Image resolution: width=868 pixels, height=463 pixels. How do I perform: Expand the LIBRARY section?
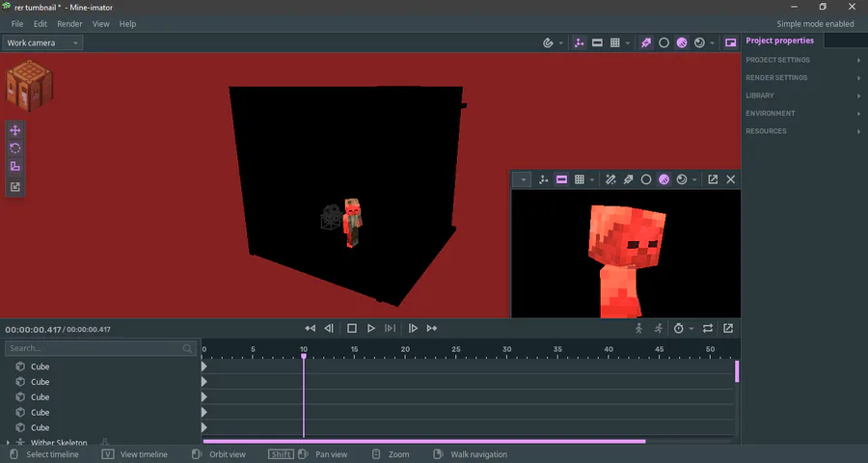pos(803,95)
